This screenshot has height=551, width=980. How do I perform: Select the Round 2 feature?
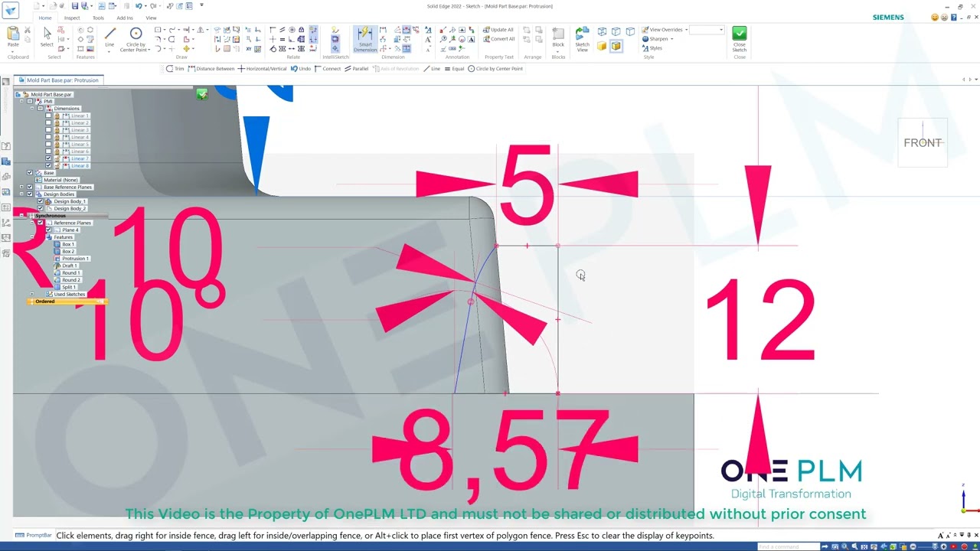[x=67, y=280]
